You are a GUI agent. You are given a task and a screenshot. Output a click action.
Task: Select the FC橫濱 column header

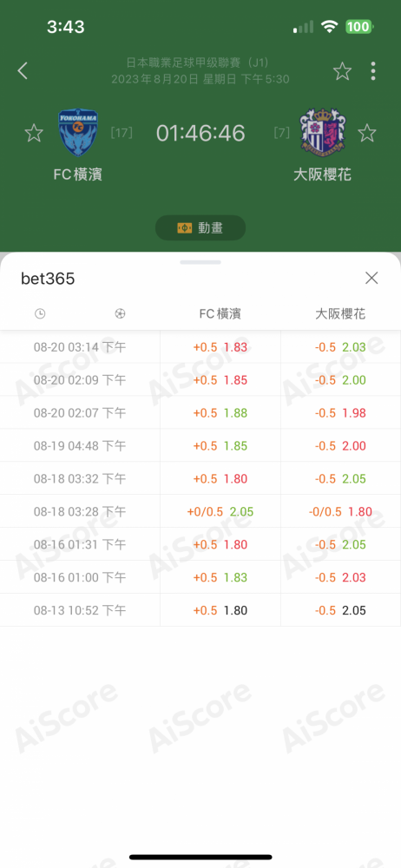220,314
